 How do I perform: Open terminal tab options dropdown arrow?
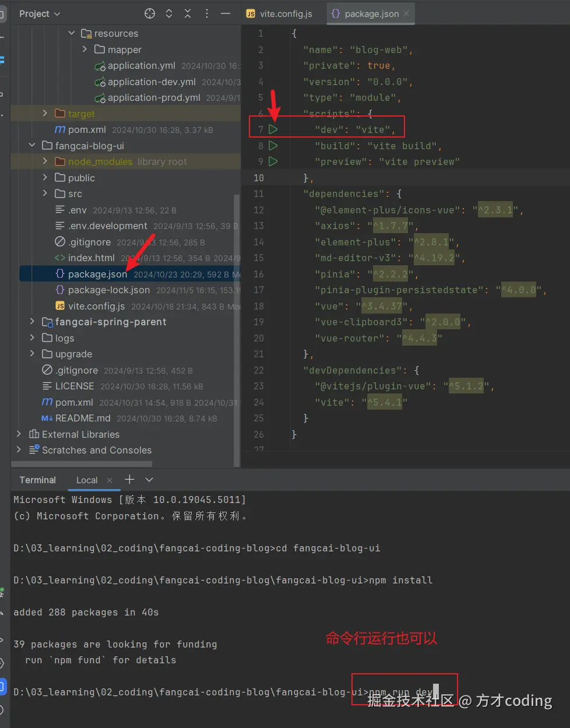(149, 480)
